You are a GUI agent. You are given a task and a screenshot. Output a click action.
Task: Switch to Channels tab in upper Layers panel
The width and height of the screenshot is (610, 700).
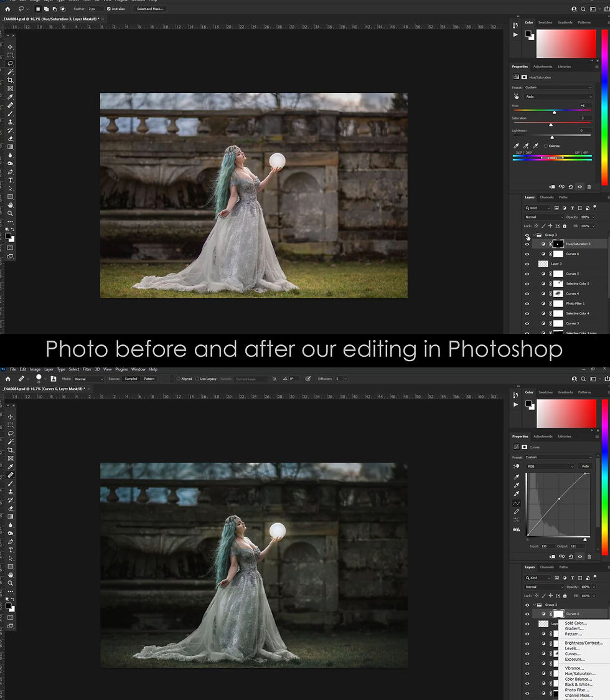click(x=547, y=197)
